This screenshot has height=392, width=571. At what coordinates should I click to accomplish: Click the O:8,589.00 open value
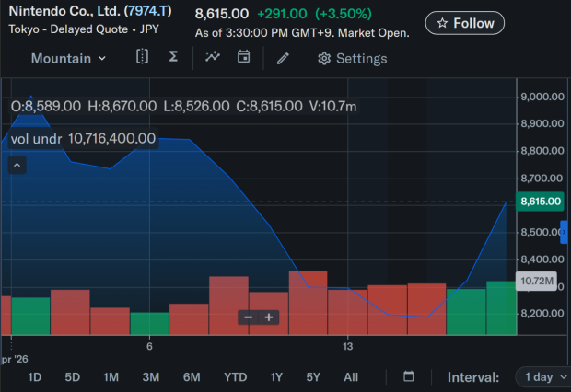click(x=46, y=106)
